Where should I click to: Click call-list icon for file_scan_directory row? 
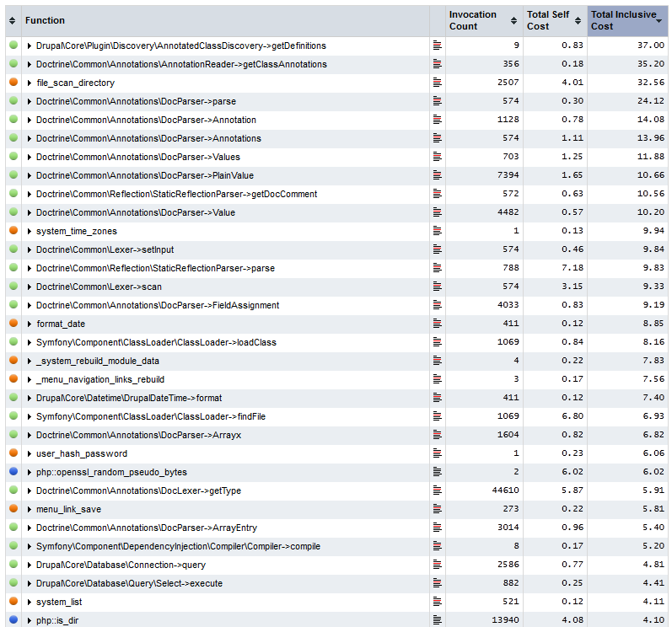pos(437,83)
